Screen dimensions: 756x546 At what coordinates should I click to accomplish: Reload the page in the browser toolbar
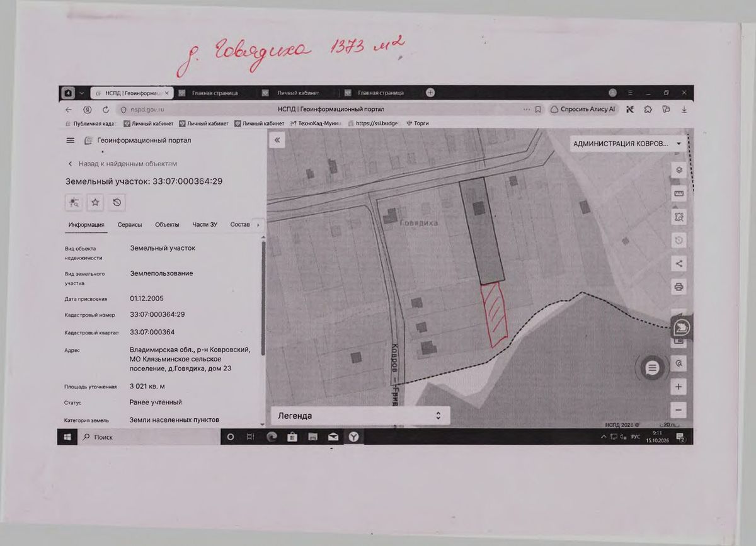106,110
